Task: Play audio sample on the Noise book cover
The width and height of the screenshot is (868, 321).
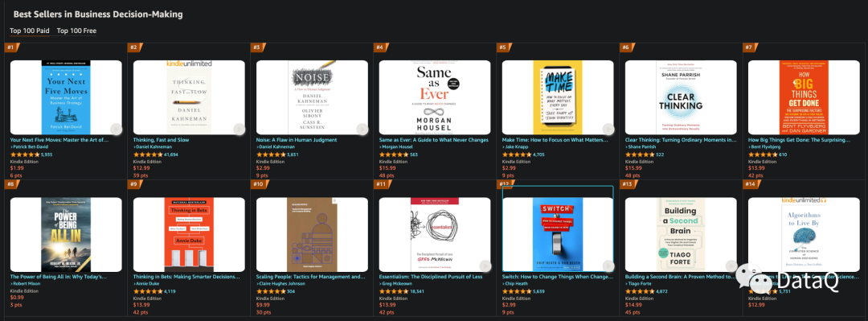Action: click(362, 129)
